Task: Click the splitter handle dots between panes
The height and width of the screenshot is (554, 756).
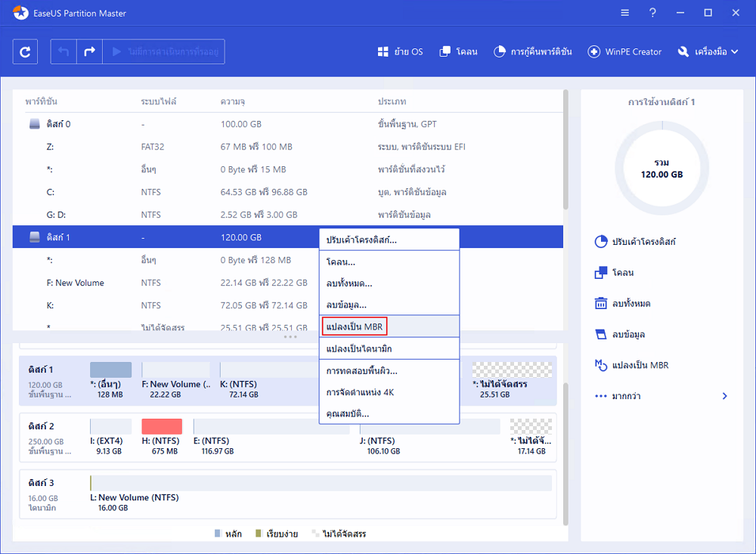Action: click(290, 336)
